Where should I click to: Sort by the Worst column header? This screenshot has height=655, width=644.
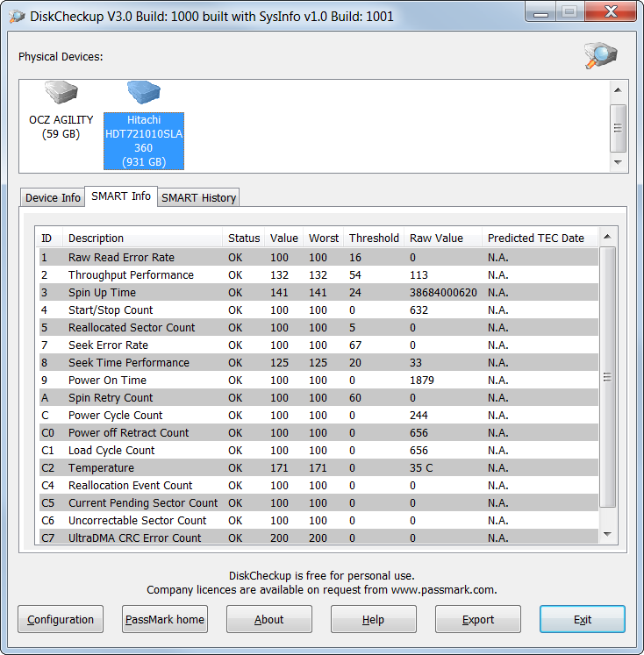324,238
